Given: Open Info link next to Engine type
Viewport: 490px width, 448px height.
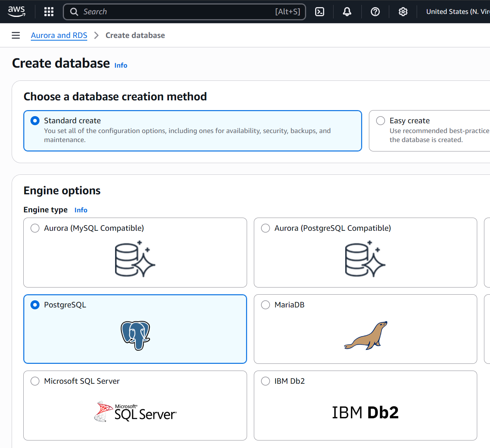Looking at the screenshot, I should tap(81, 210).
